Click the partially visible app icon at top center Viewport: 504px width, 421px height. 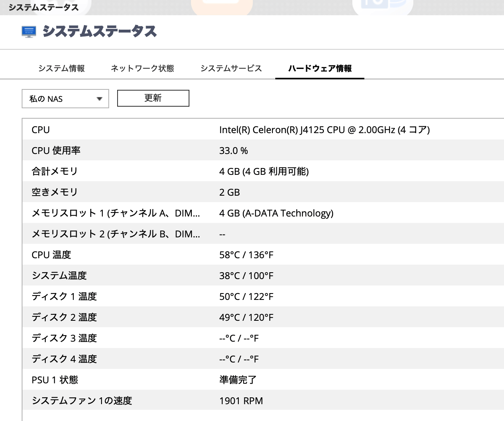[223, 5]
